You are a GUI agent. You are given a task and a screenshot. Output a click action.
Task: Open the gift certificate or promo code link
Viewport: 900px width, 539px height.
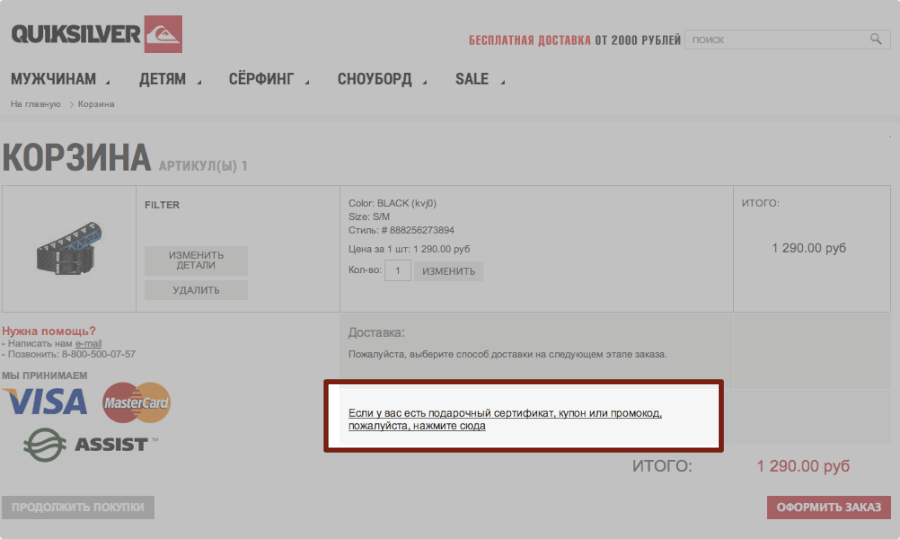click(x=505, y=419)
